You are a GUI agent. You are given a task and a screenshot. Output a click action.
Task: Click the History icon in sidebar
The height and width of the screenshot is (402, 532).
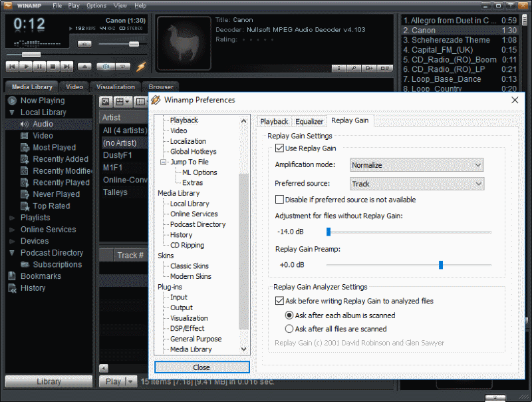pyautogui.click(x=12, y=288)
